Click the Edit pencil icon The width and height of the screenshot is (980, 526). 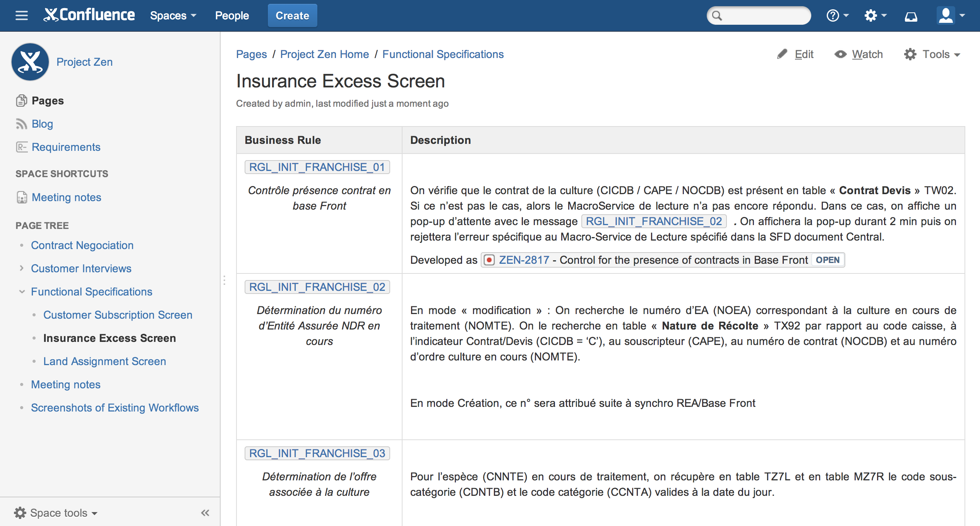pyautogui.click(x=782, y=54)
